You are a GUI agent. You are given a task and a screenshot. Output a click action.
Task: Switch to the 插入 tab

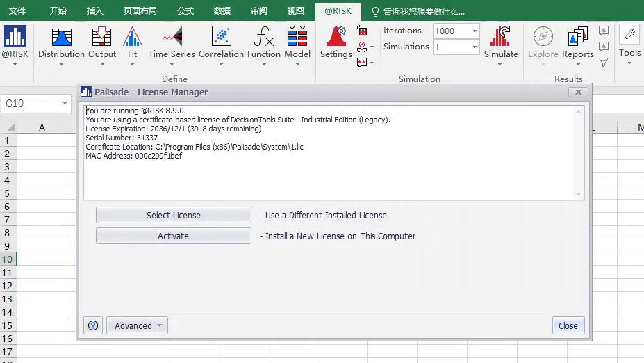pyautogui.click(x=95, y=11)
